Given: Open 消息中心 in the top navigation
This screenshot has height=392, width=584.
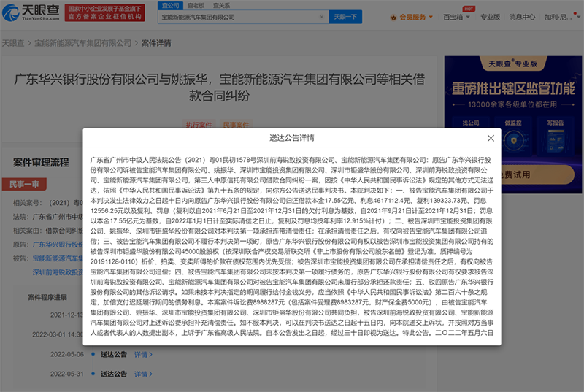Looking at the screenshot, I should point(522,17).
